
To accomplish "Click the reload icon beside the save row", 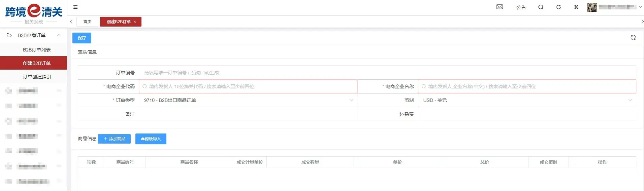I will tap(633, 38).
